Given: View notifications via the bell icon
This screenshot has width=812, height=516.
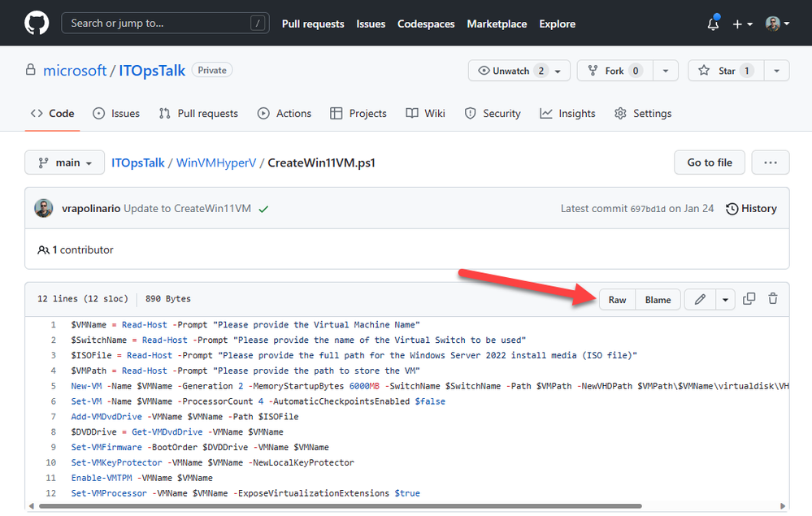Looking at the screenshot, I should coord(713,24).
